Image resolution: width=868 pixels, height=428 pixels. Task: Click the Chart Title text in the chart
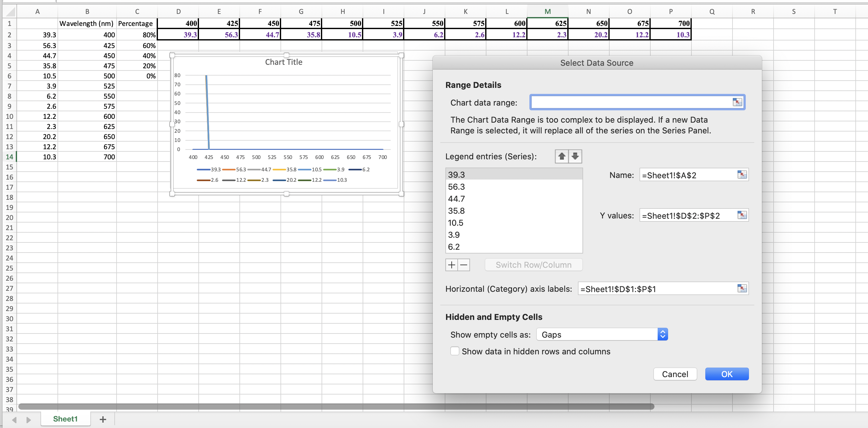pos(284,62)
